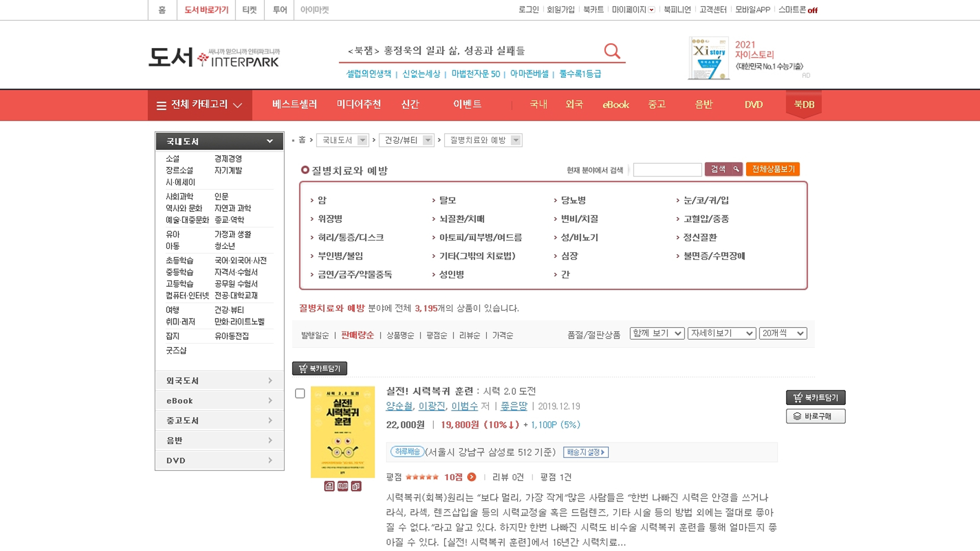Expand the 건강/뷰티 breadcrumb dropdown
The width and height of the screenshot is (980, 551).
[x=428, y=140]
